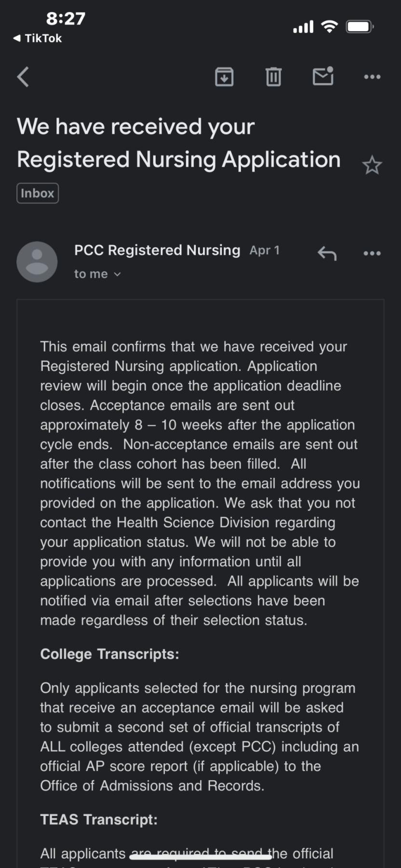Tap the Apr 1 date stamp
The image size is (401, 868).
(x=265, y=250)
